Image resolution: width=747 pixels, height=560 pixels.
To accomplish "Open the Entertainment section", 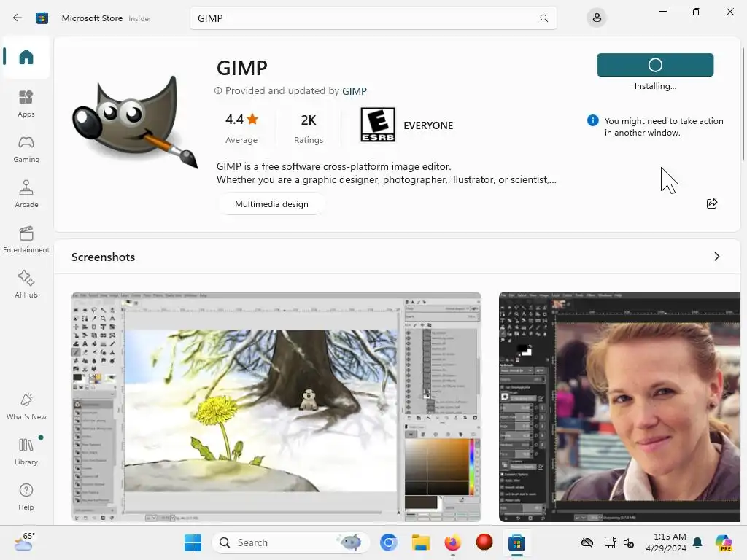I will (x=26, y=239).
